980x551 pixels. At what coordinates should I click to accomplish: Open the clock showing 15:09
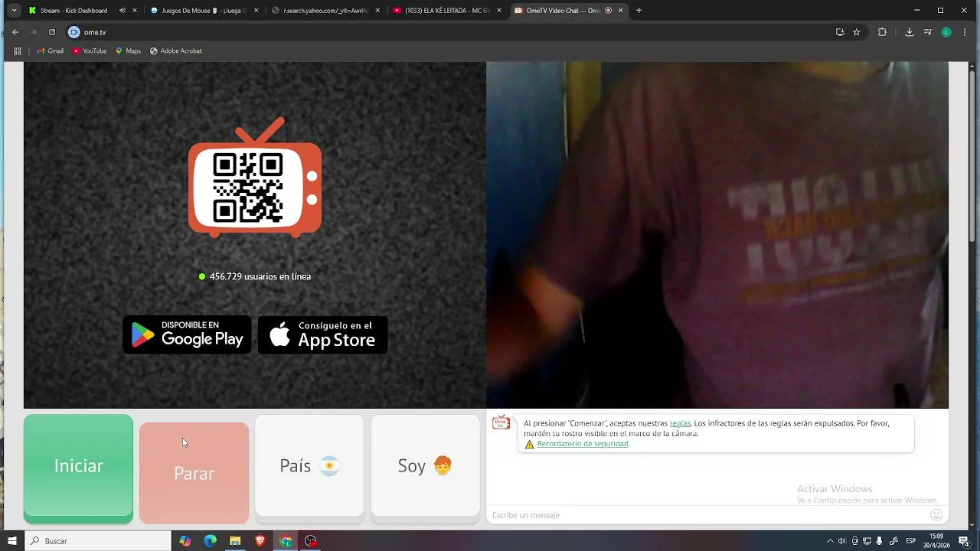(x=936, y=541)
